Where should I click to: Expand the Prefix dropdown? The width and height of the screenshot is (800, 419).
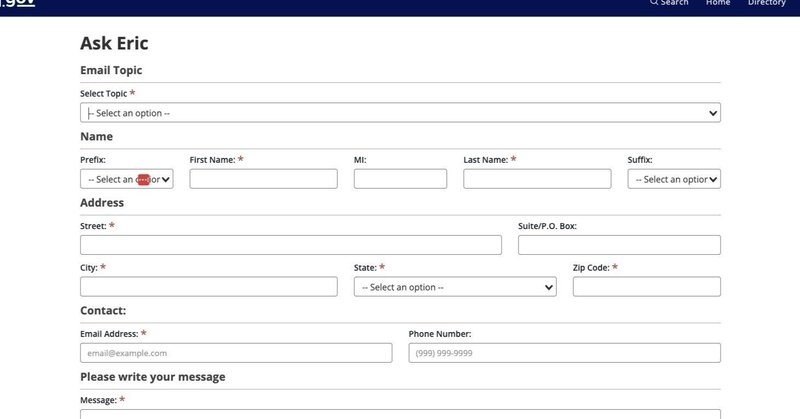point(127,179)
